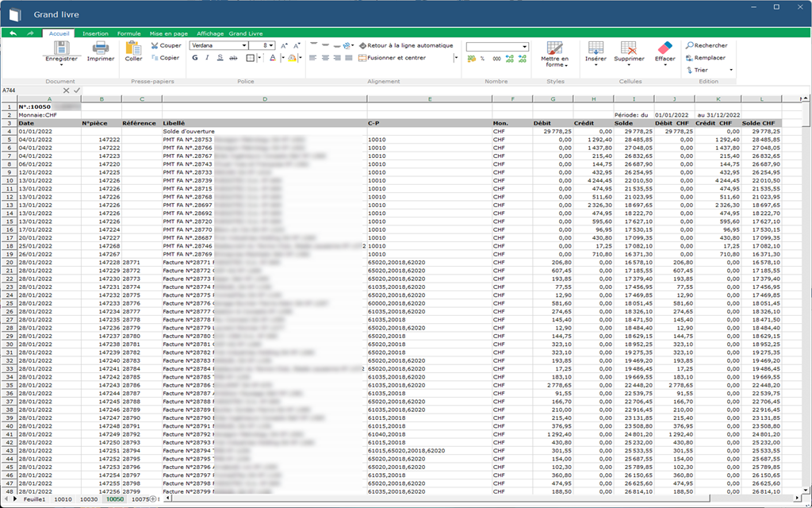Screen dimensions: 812x508
Task: Open the borders dropdown arrow
Action: pos(259,58)
